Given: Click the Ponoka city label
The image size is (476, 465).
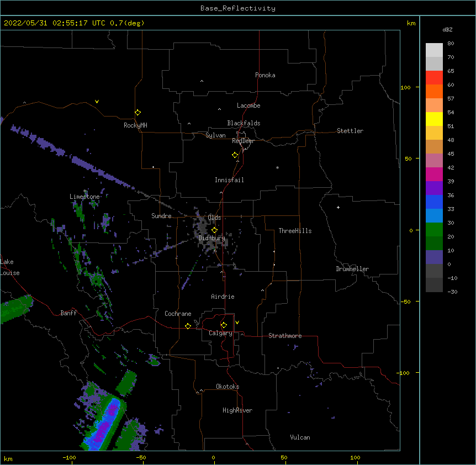Looking at the screenshot, I should [265, 75].
